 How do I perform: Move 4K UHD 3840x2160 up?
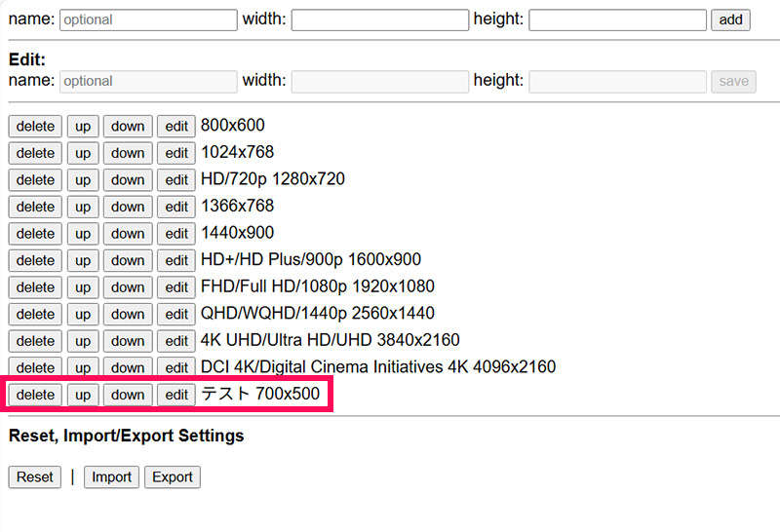point(83,341)
